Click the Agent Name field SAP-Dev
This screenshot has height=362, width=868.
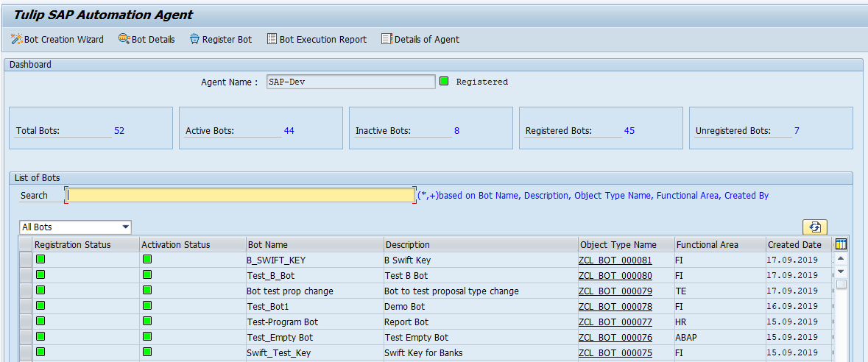pos(350,82)
